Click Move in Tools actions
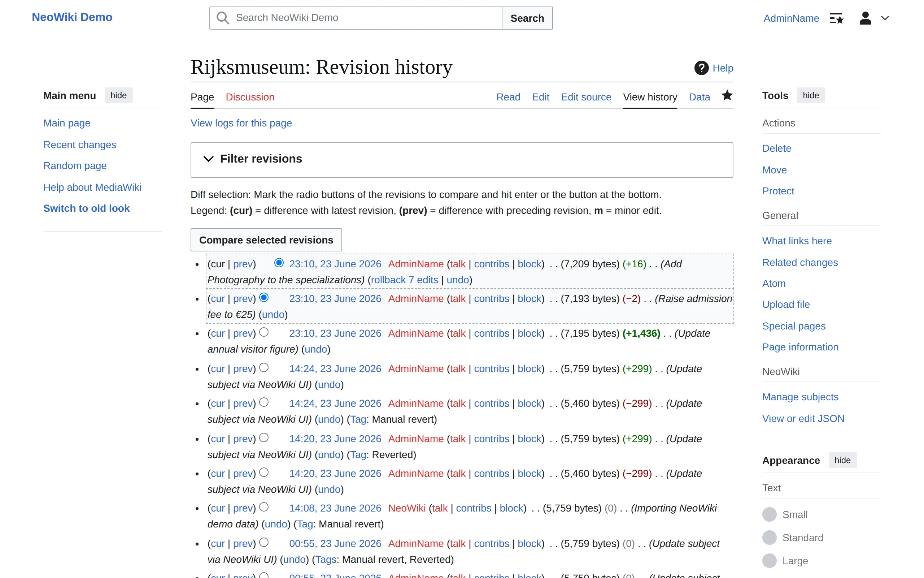The image size is (924, 578). (x=774, y=170)
